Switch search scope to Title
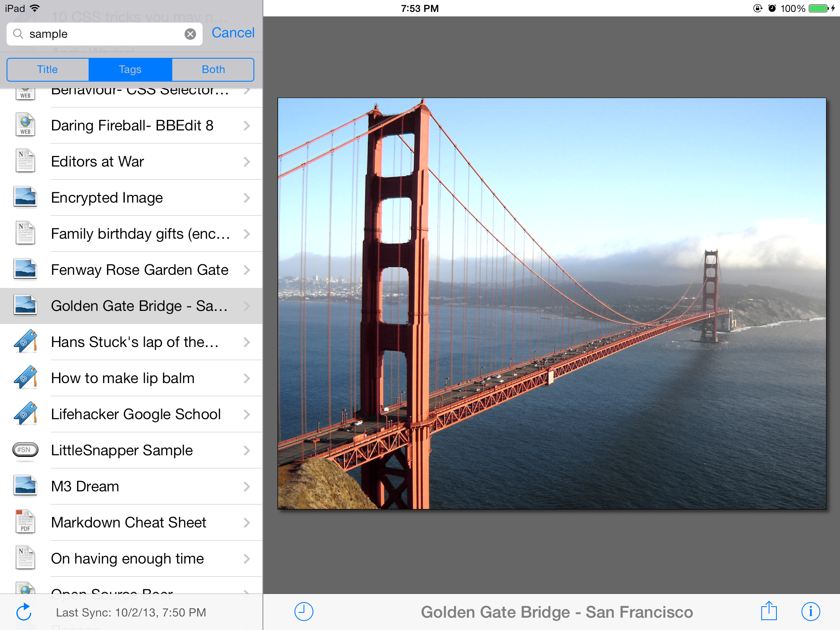The height and width of the screenshot is (630, 840). [48, 69]
